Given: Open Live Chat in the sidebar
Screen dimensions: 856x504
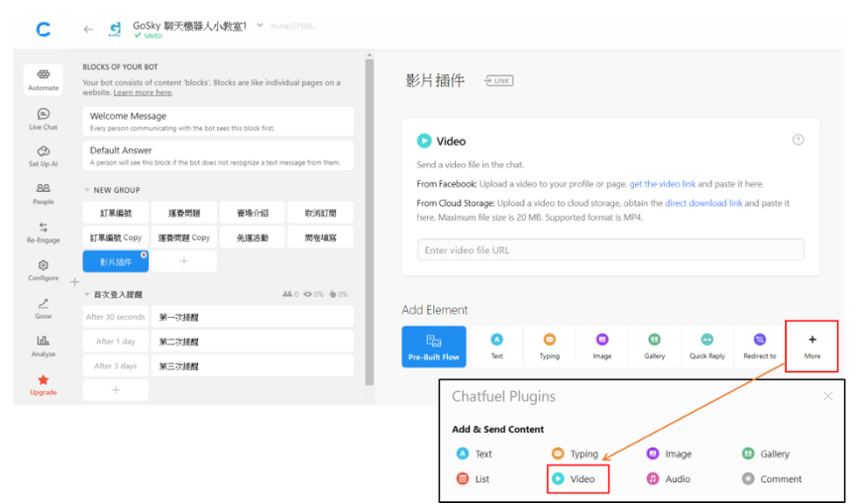Looking at the screenshot, I should click(x=44, y=119).
